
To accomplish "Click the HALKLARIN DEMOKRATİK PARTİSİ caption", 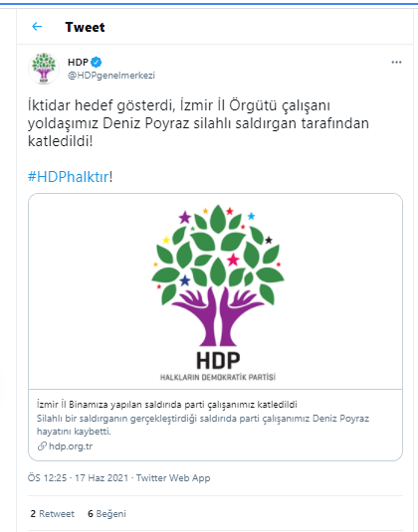I will click(x=218, y=377).
